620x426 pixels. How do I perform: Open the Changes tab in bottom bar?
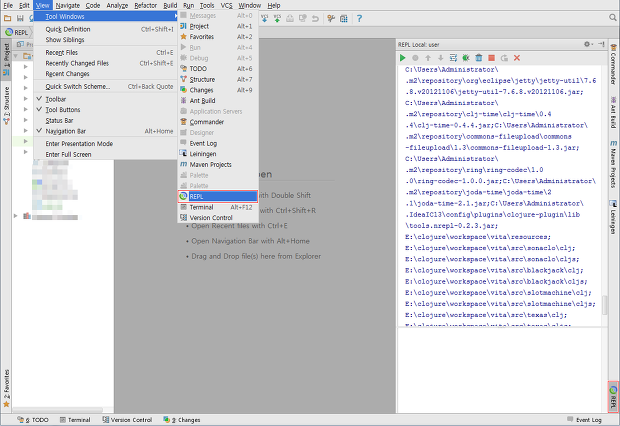coord(182,420)
